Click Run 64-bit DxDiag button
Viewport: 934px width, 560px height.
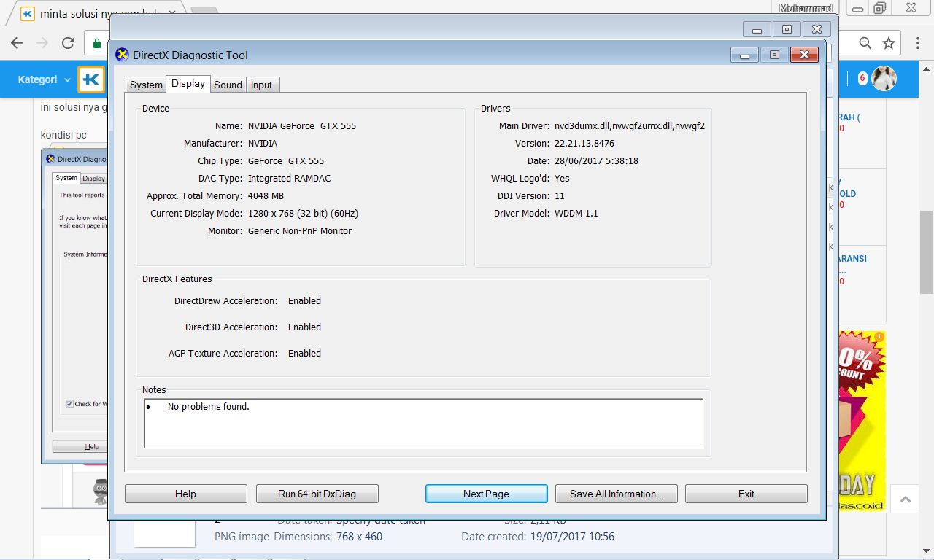coord(317,494)
